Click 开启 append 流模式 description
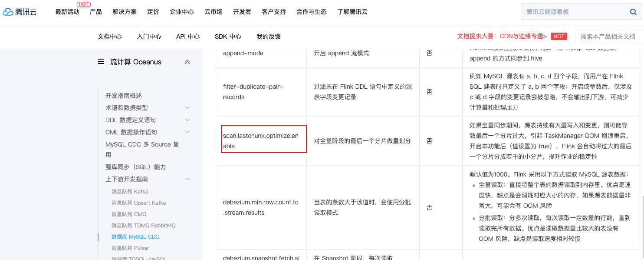 click(342, 53)
